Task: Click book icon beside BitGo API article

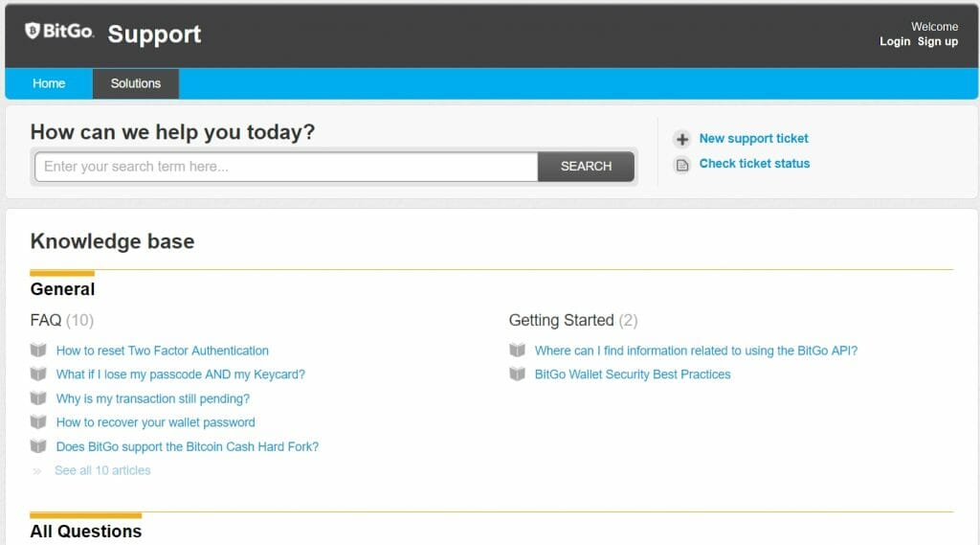Action: pyautogui.click(x=518, y=350)
